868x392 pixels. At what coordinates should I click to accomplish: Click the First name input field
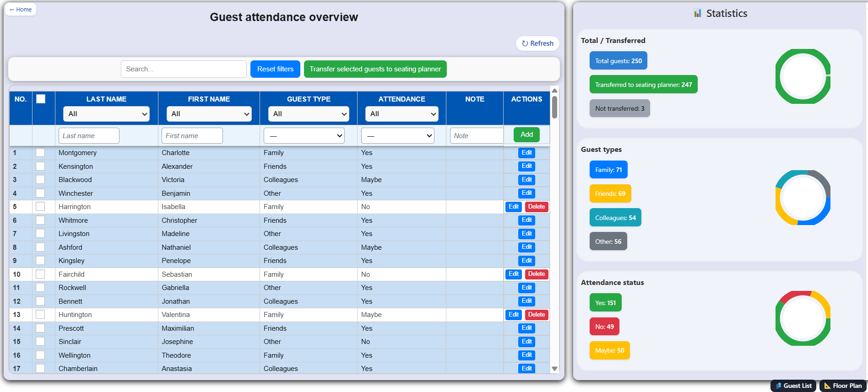coord(192,135)
